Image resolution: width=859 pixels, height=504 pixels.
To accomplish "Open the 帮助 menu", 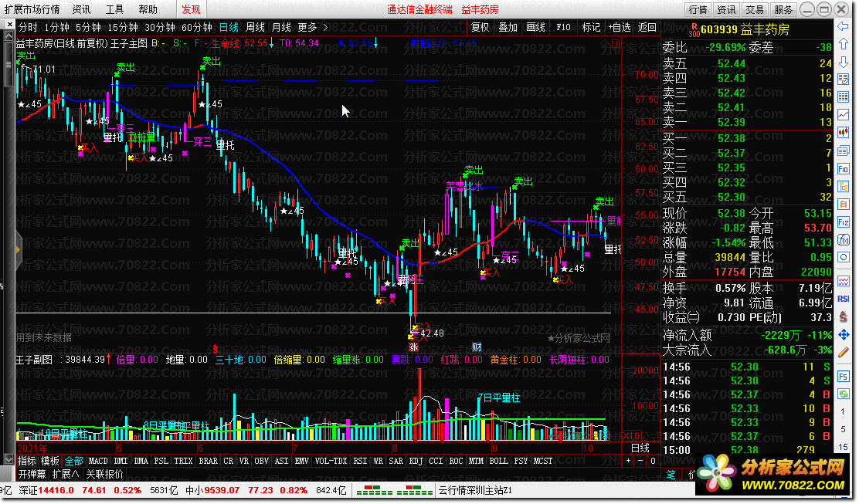I will pos(148,9).
